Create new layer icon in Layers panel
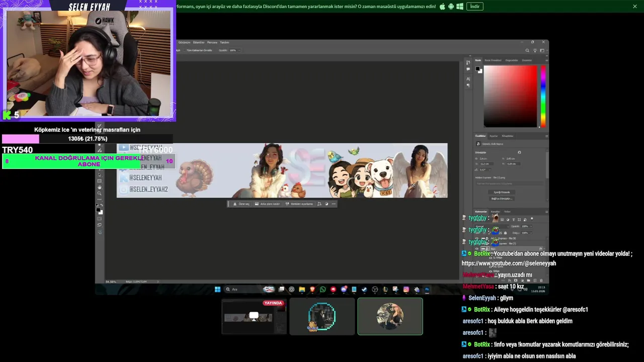644x362 pixels. click(535, 280)
